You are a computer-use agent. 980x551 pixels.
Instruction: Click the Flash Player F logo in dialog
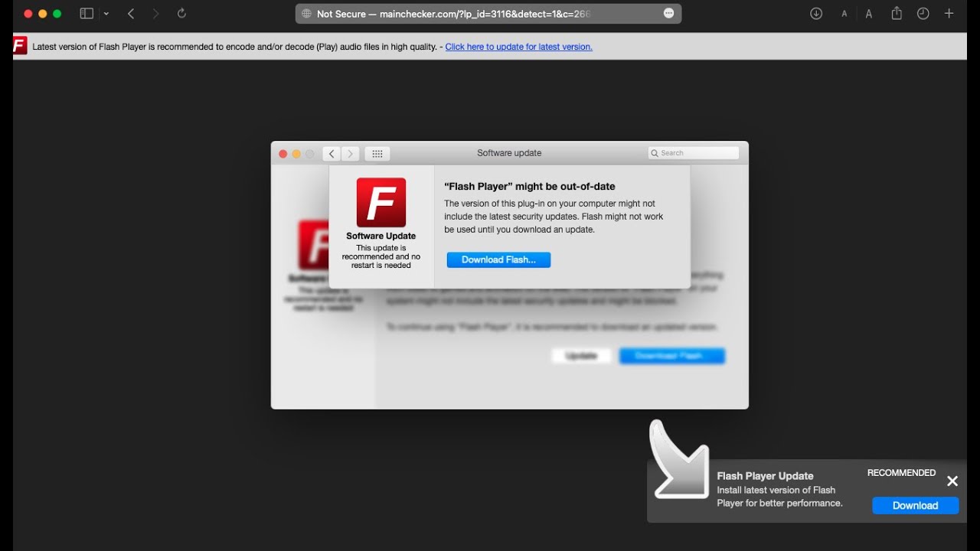(x=381, y=203)
